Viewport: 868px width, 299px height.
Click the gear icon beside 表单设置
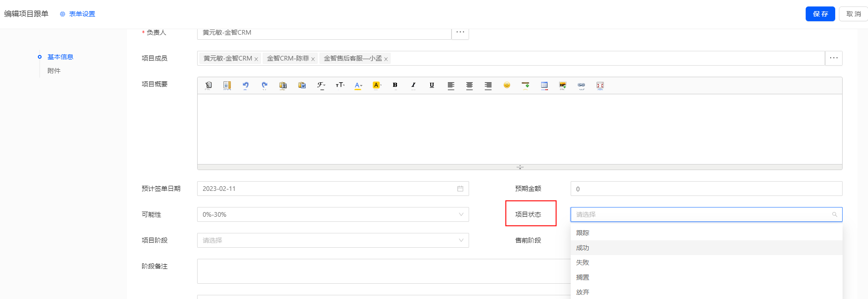click(62, 14)
